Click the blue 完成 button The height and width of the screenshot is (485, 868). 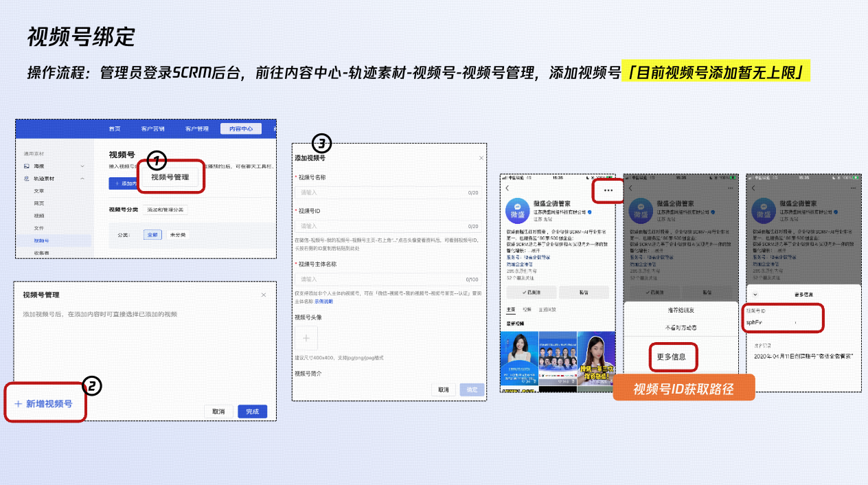pos(253,411)
